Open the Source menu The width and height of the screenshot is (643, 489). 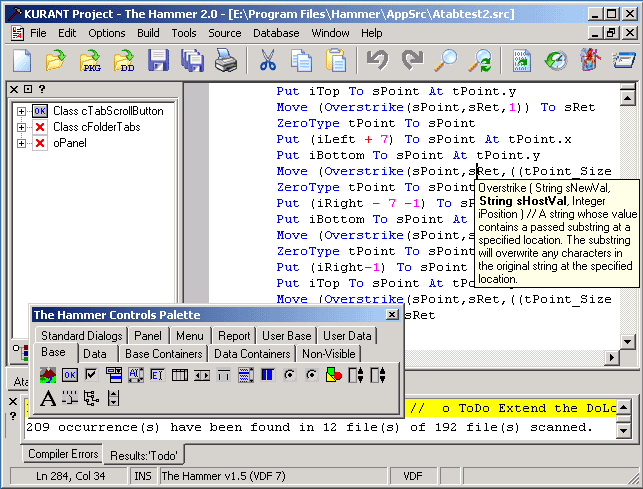pos(224,33)
